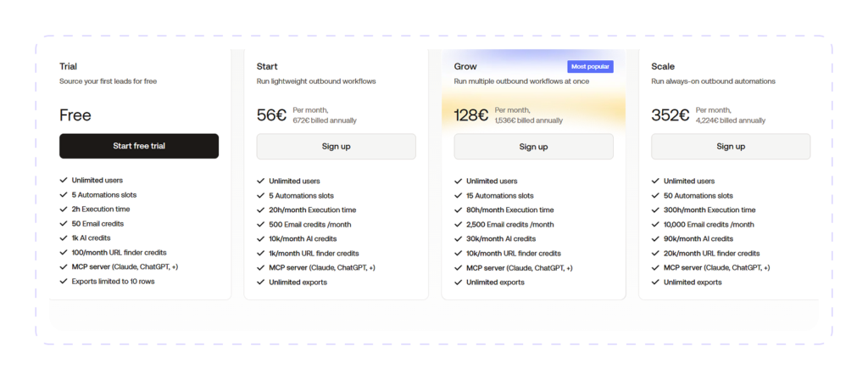Click Scale's MCP server (Claude, ChatGPT, +) text

(717, 268)
